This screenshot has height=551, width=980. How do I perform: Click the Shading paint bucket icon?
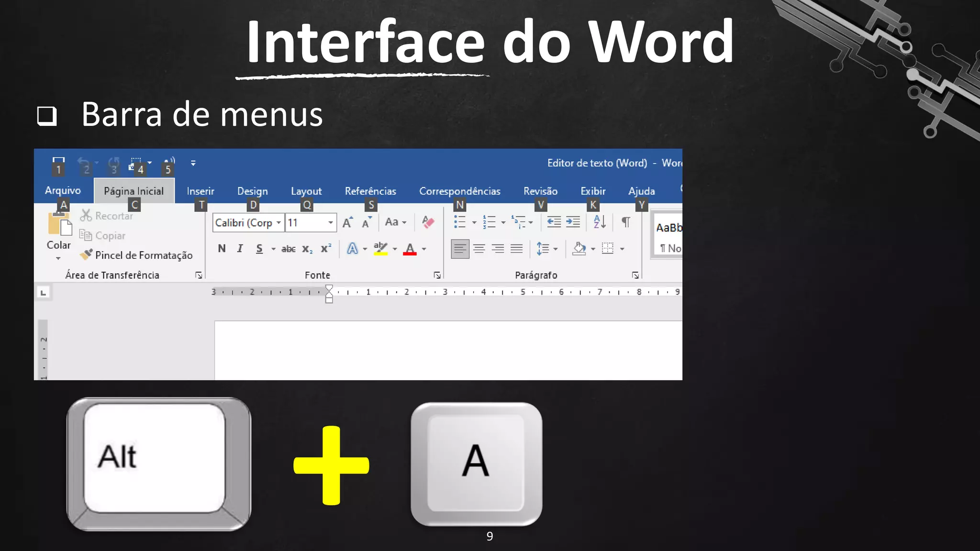click(579, 249)
